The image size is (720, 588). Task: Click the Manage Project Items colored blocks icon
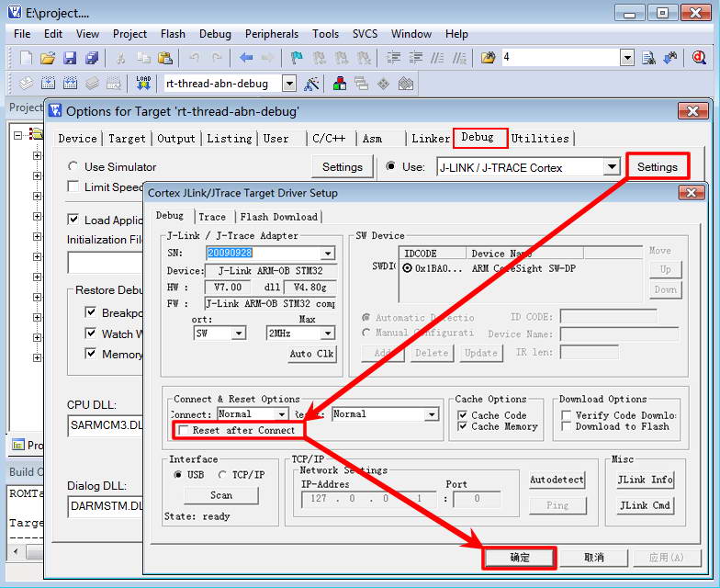click(341, 84)
